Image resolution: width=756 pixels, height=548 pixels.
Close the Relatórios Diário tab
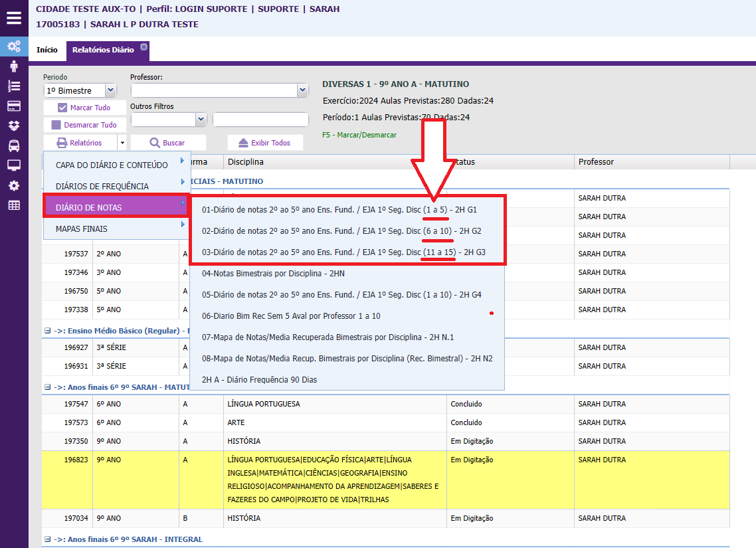click(143, 46)
